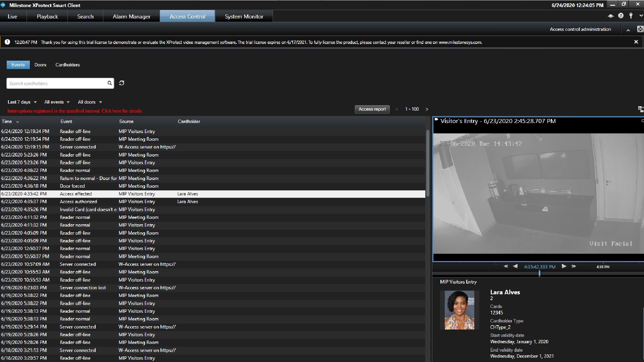644x362 pixels.
Task: Open interruptions details red link
Action: pyautogui.click(x=75, y=111)
